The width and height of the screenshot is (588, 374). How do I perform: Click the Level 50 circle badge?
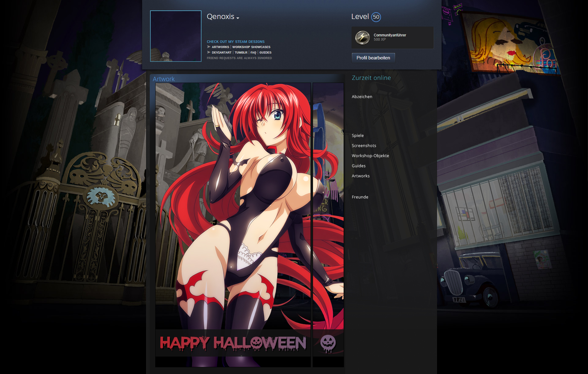[x=376, y=17]
